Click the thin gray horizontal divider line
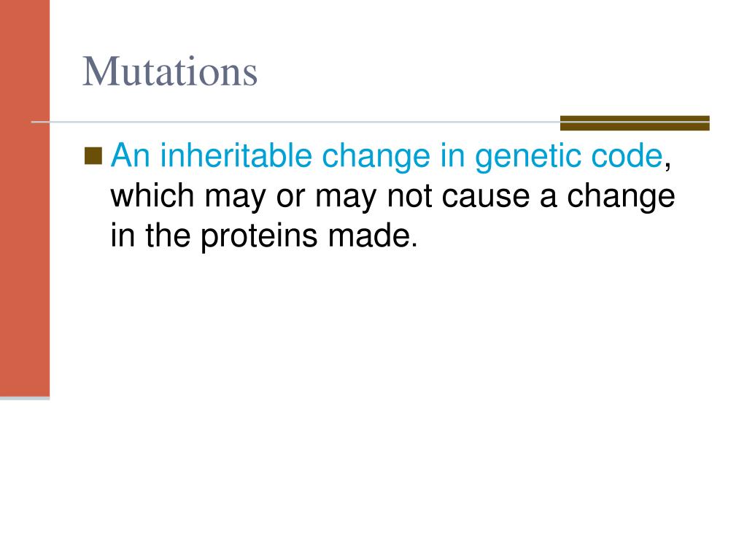 coord(295,122)
